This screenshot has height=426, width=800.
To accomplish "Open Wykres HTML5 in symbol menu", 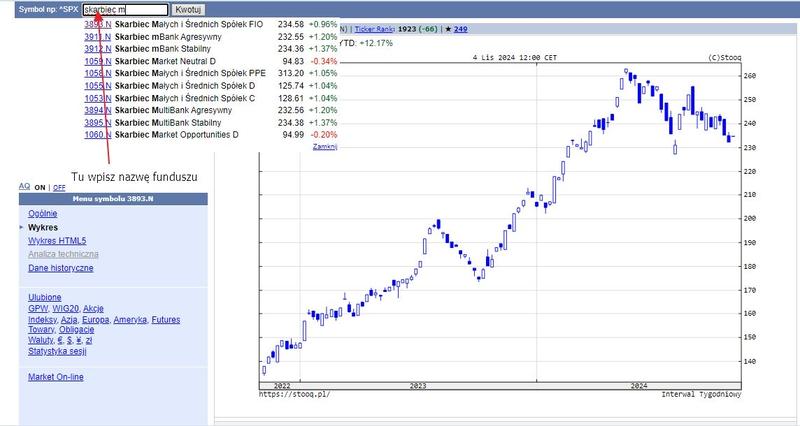I will (57, 241).
